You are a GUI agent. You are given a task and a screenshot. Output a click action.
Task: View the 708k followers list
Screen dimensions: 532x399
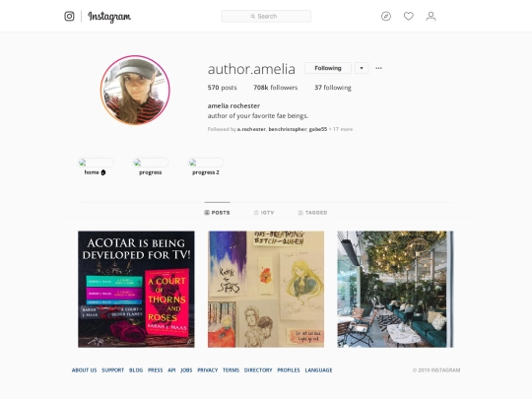(276, 88)
